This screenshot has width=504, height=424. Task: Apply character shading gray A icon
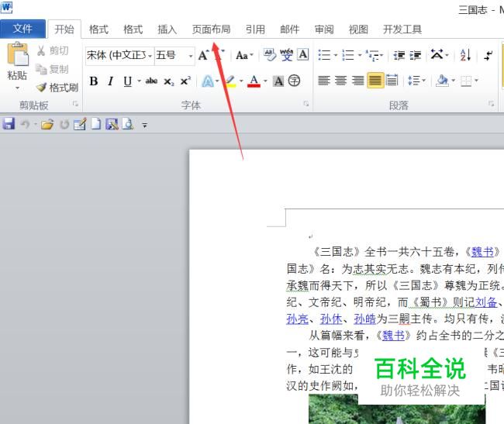tap(278, 81)
